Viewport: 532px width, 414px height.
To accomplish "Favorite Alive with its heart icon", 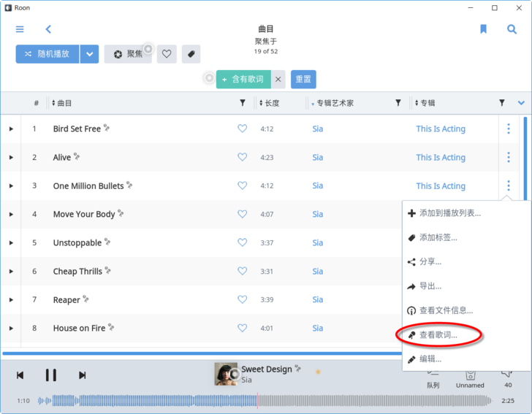I will tap(242, 157).
